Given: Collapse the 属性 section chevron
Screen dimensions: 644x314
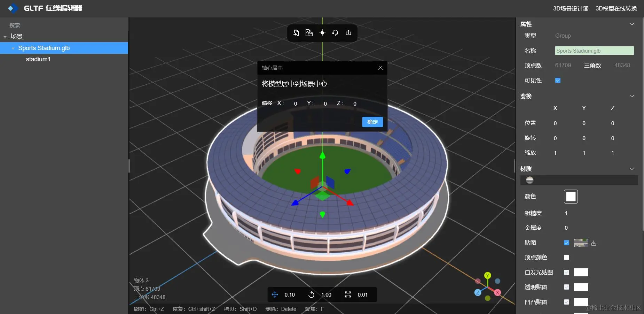Looking at the screenshot, I should coord(632,24).
